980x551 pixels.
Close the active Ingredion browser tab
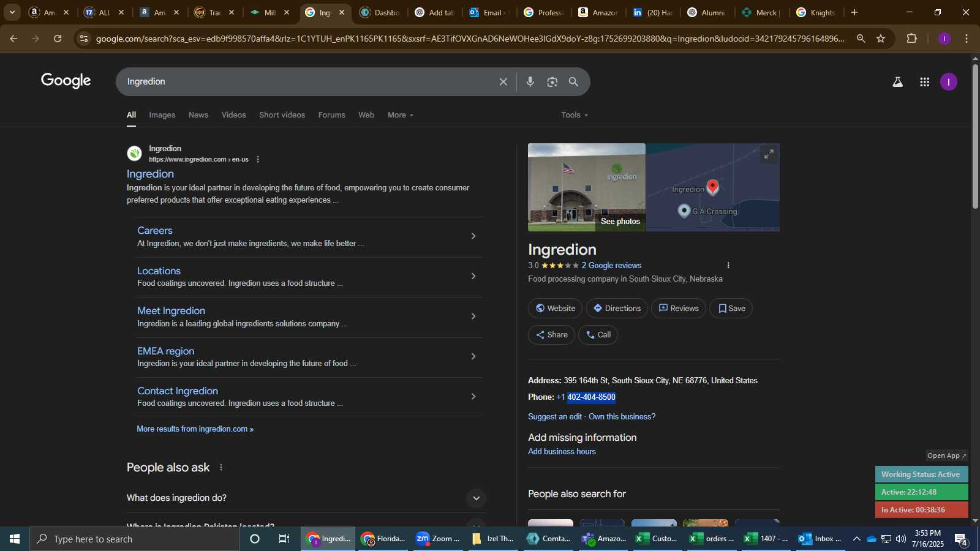click(342, 12)
